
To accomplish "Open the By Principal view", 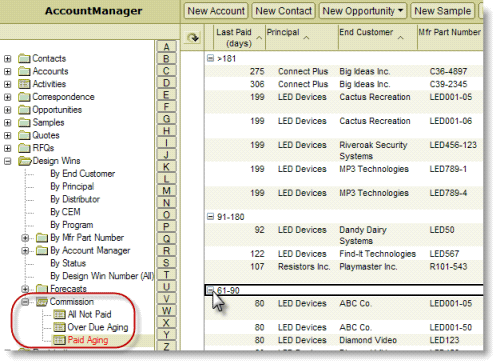I will click(x=72, y=187).
